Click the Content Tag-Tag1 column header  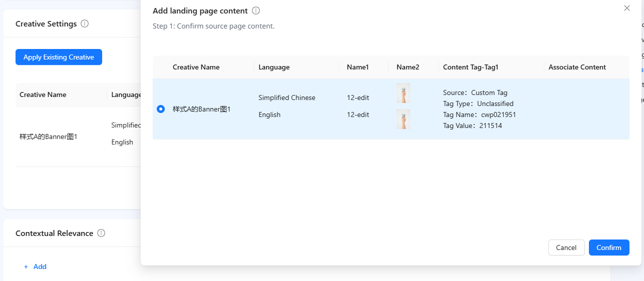coord(471,67)
